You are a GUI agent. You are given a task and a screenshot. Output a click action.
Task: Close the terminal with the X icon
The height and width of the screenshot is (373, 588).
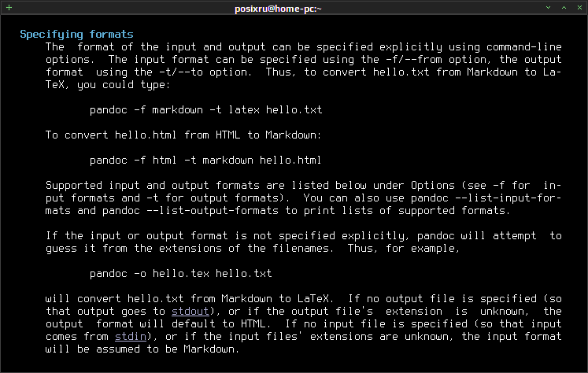[580, 8]
